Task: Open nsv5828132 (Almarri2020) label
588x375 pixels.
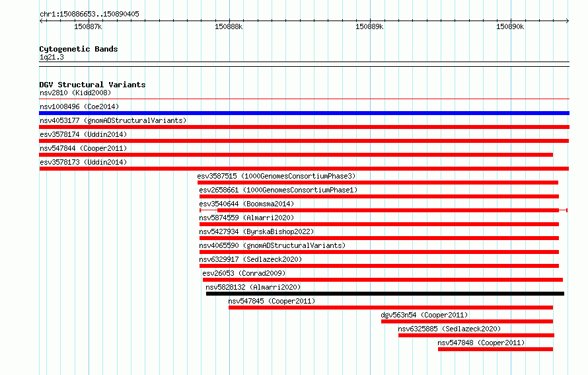Action: pyautogui.click(x=253, y=287)
